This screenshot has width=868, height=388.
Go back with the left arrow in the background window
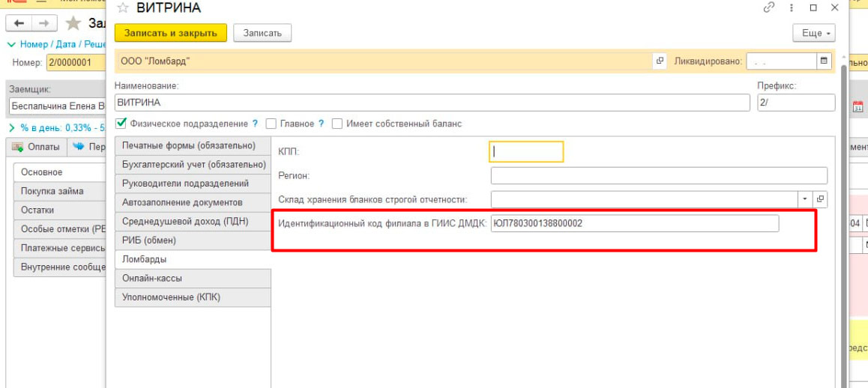coord(19,23)
